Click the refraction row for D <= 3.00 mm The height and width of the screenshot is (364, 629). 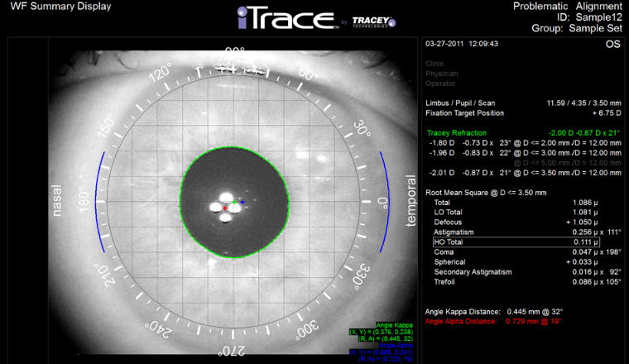point(525,153)
